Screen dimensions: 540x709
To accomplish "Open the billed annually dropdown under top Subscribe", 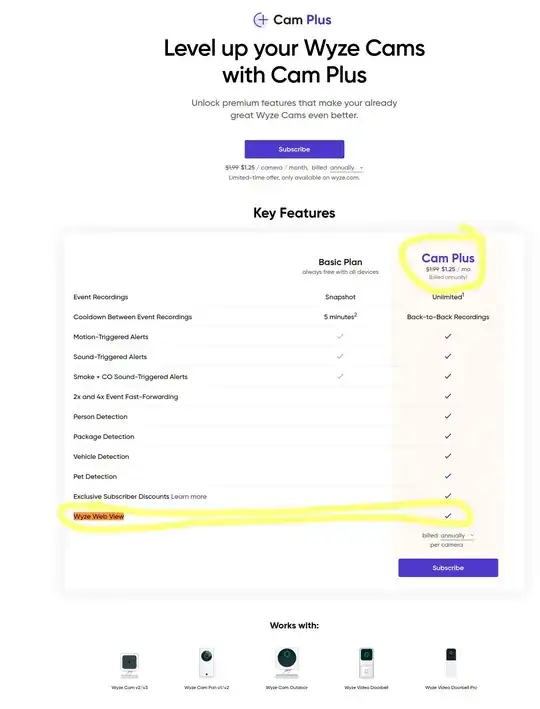I will click(346, 168).
